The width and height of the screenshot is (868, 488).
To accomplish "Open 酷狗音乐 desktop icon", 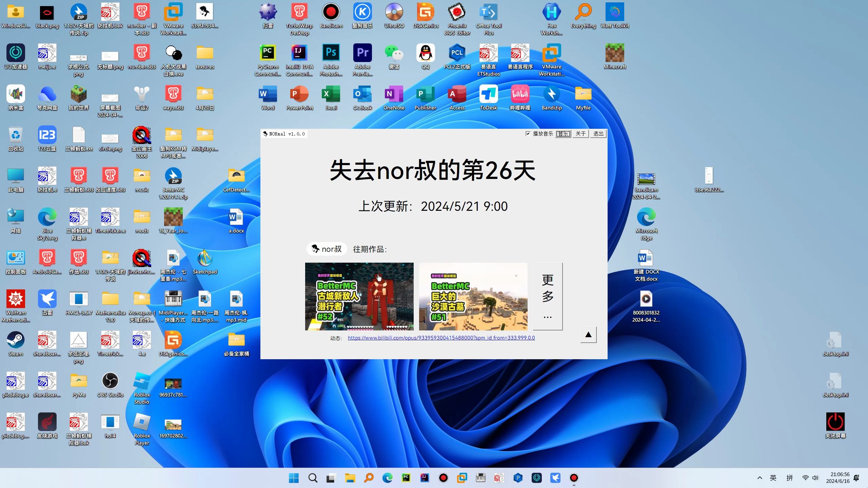I will click(x=362, y=16).
